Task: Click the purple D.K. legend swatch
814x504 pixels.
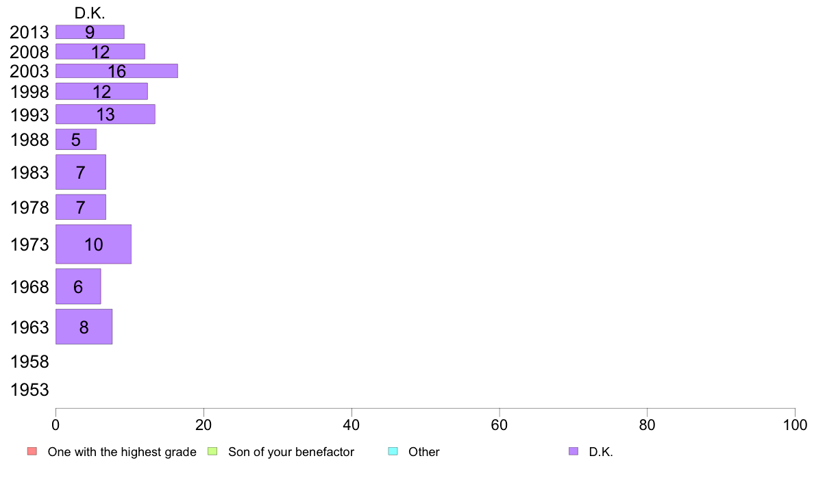Action: [x=573, y=451]
